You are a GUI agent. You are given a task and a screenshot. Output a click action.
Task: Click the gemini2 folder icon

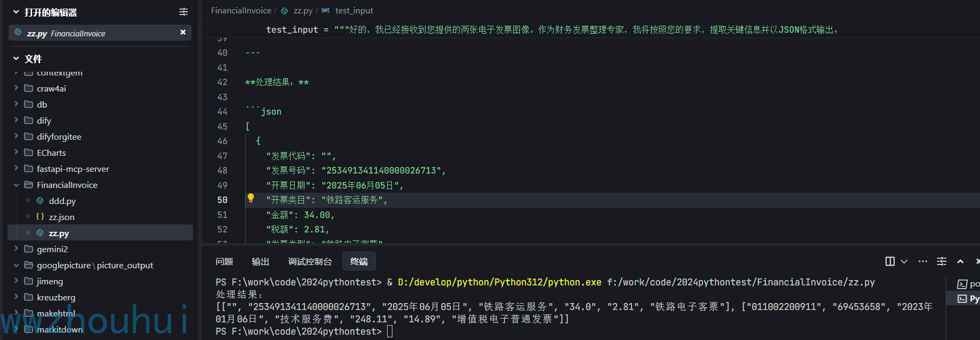28,249
